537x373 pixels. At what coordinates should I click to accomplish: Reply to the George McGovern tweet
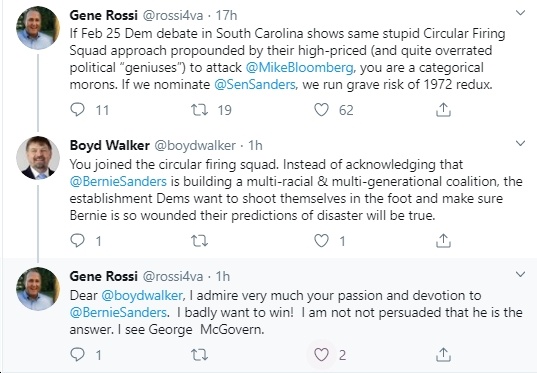pyautogui.click(x=77, y=355)
